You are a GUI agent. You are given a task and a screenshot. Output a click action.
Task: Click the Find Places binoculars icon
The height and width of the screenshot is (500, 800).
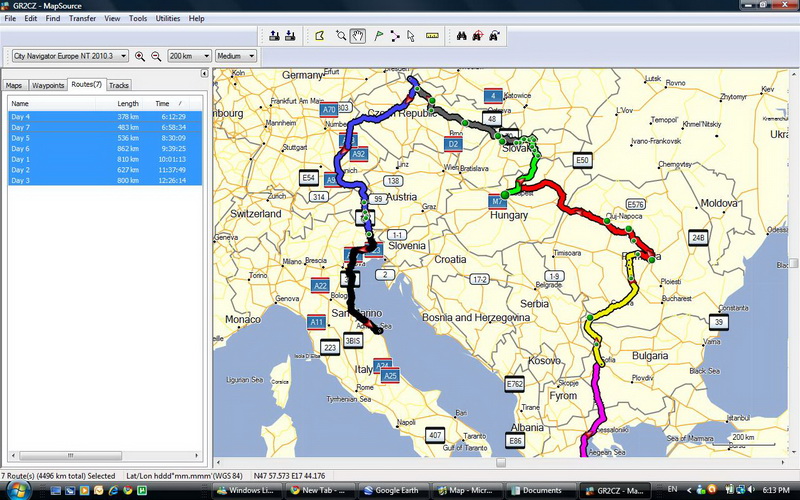coord(462,36)
